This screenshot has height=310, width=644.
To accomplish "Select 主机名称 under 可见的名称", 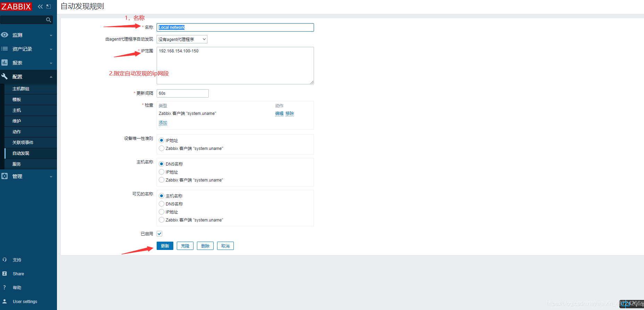I will pos(162,196).
